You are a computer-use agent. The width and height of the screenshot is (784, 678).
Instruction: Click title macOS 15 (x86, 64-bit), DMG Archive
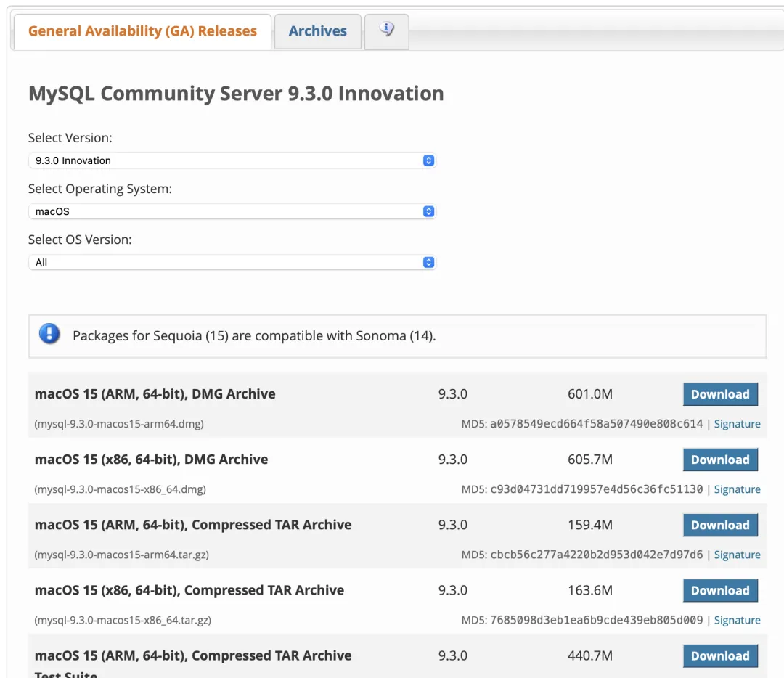[x=152, y=460]
